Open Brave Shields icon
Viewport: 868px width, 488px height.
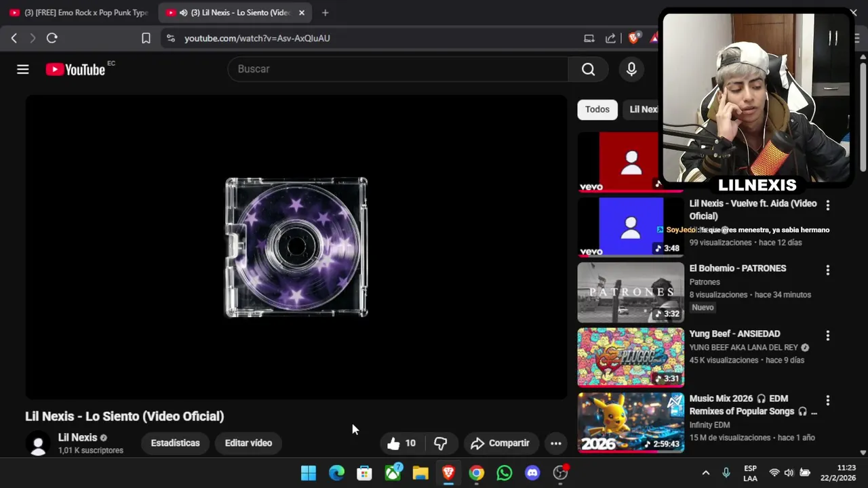pos(634,39)
